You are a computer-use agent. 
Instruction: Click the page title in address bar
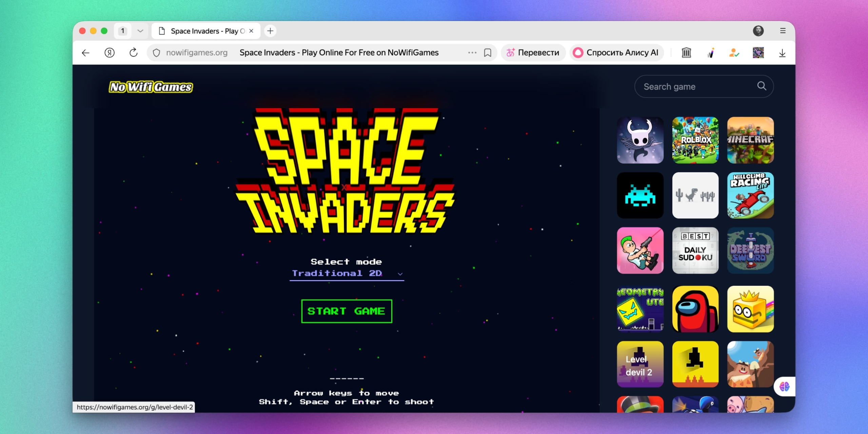pos(339,53)
